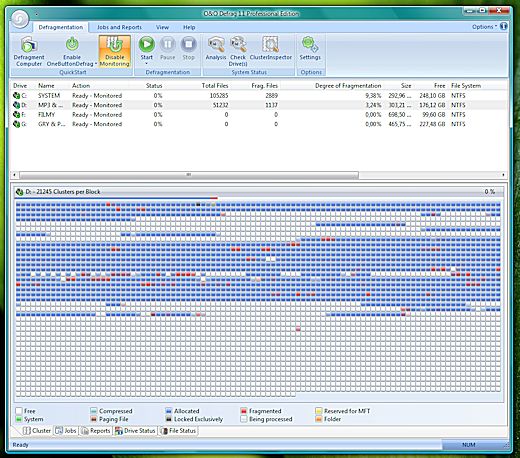520x458 pixels.
Task: Select drive C: SYSTEM row
Action: [259, 96]
